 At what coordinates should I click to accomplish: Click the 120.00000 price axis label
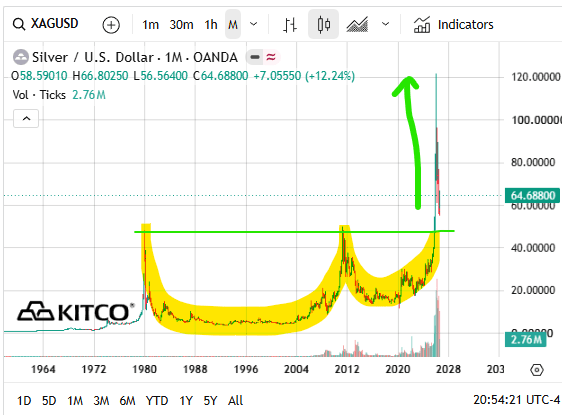point(535,77)
